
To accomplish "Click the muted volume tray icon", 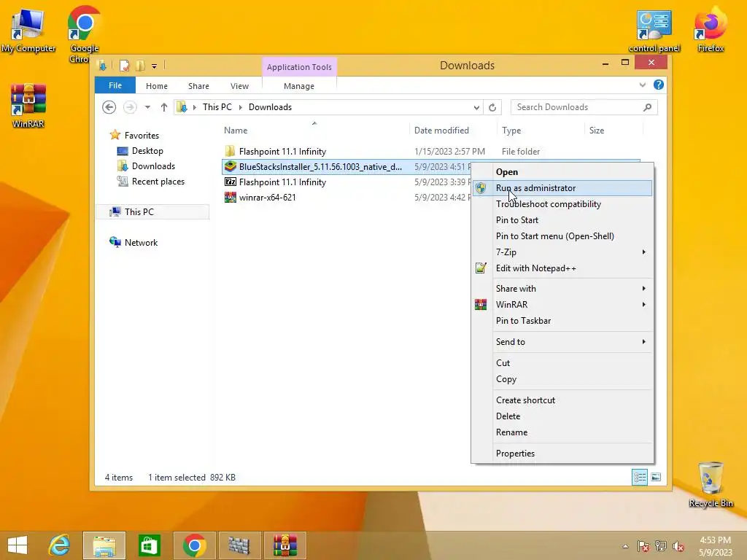I will click(x=678, y=546).
